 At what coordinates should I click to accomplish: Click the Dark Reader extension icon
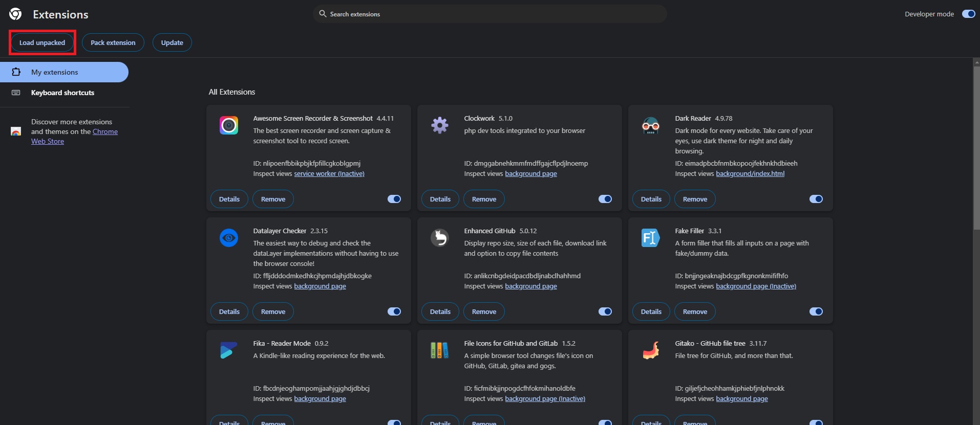[x=651, y=125]
